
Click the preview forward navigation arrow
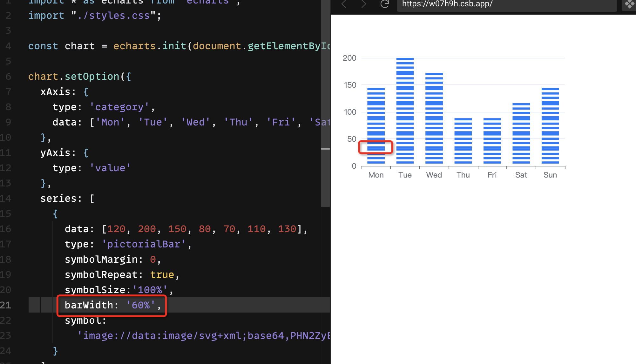364,4
